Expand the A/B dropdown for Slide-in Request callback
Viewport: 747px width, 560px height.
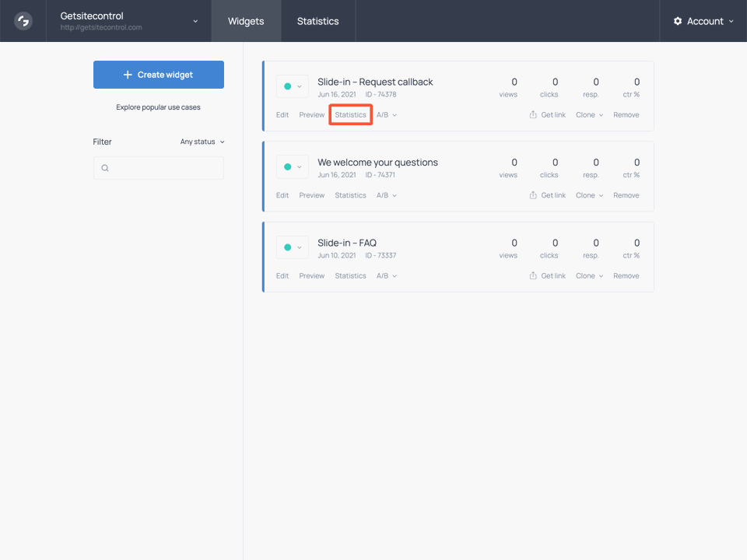point(387,114)
